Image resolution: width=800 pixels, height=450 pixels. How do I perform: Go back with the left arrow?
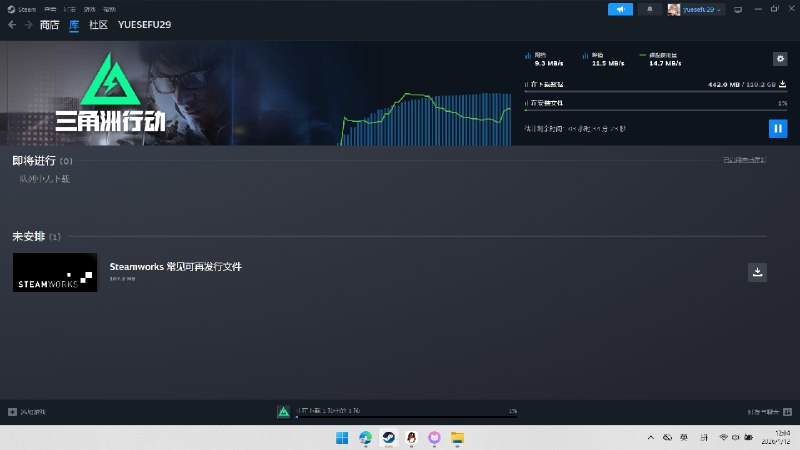12,25
